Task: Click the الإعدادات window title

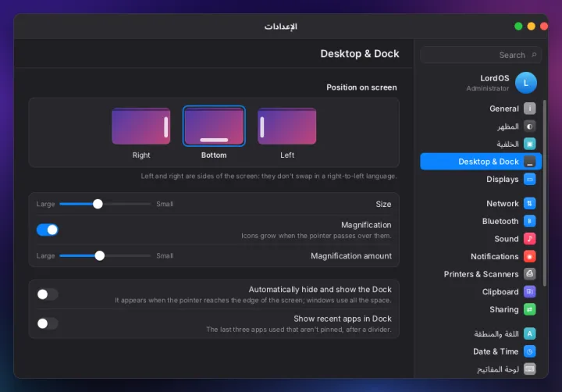Action: point(281,27)
